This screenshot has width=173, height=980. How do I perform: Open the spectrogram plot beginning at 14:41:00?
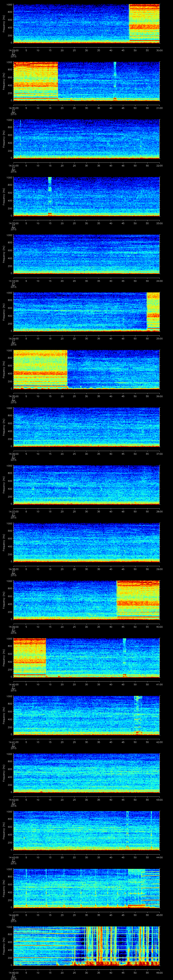86,715
